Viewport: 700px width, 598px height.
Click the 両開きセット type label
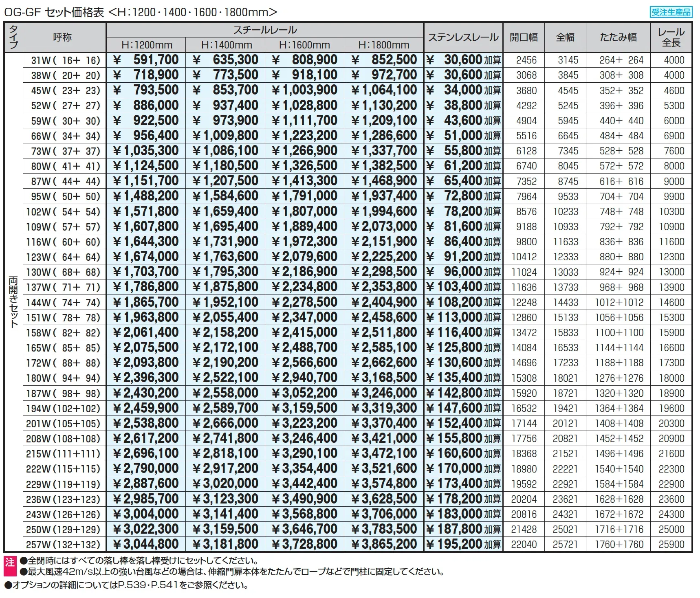pyautogui.click(x=13, y=302)
